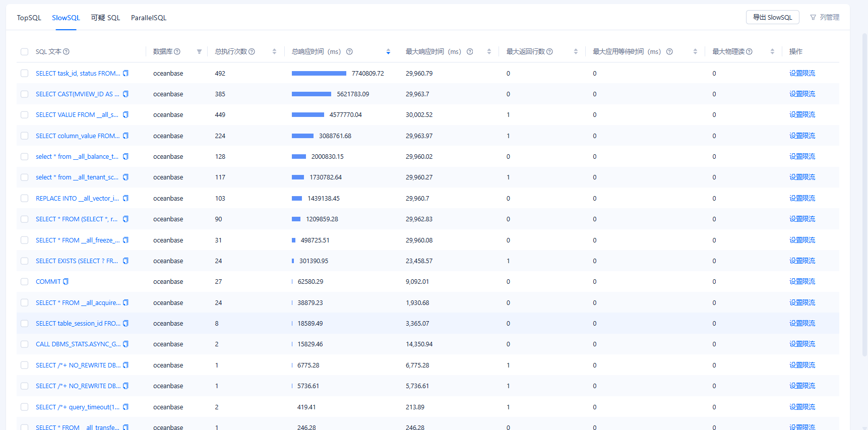
Task: Sort by 总响应时间 column
Action: pos(388,52)
